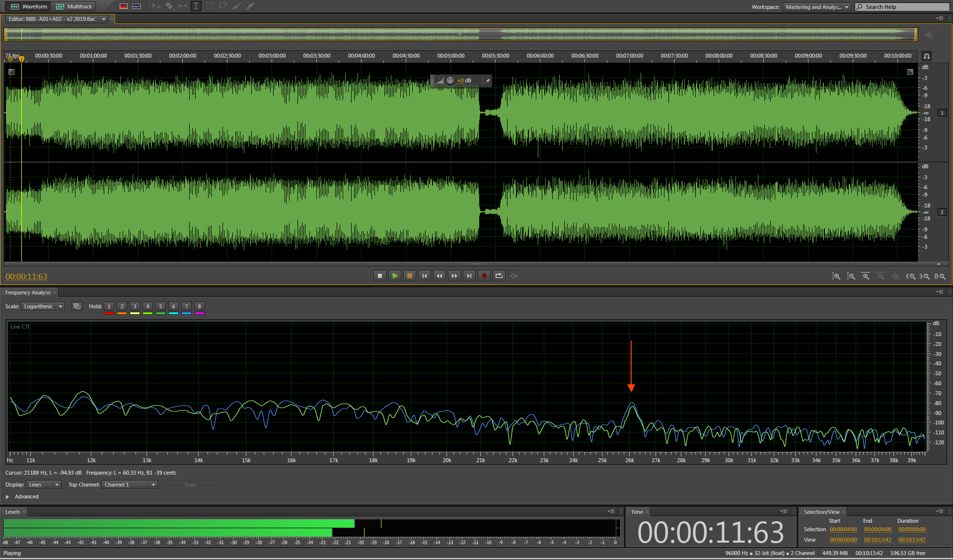Select the Time Selection tool
This screenshot has width=953, height=560.
pyautogui.click(x=196, y=6)
